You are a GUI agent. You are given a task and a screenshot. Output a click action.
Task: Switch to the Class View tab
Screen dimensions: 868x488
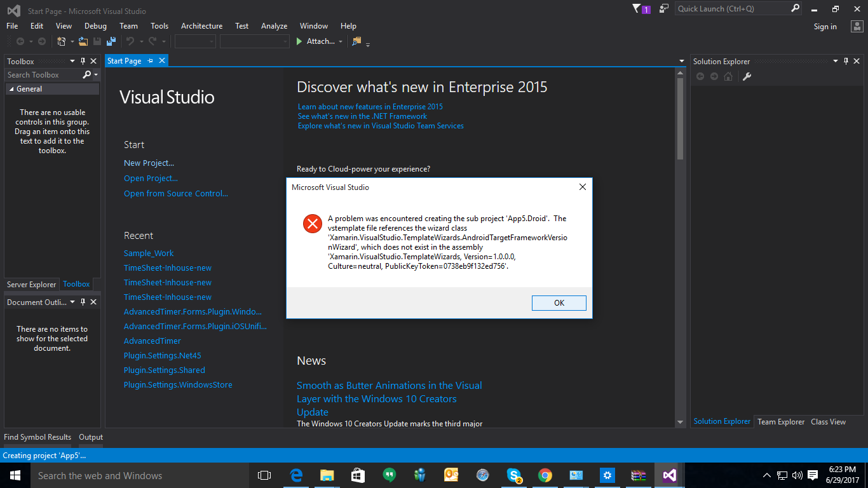click(828, 422)
